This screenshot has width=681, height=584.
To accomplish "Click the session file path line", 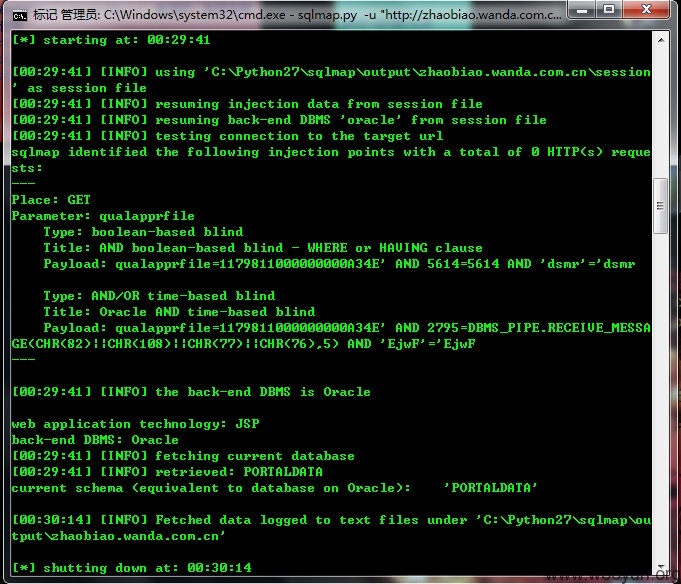I will coord(331,72).
